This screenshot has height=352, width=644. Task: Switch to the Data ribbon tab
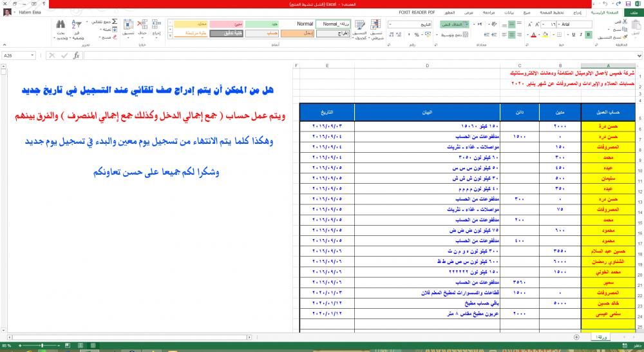[509, 13]
